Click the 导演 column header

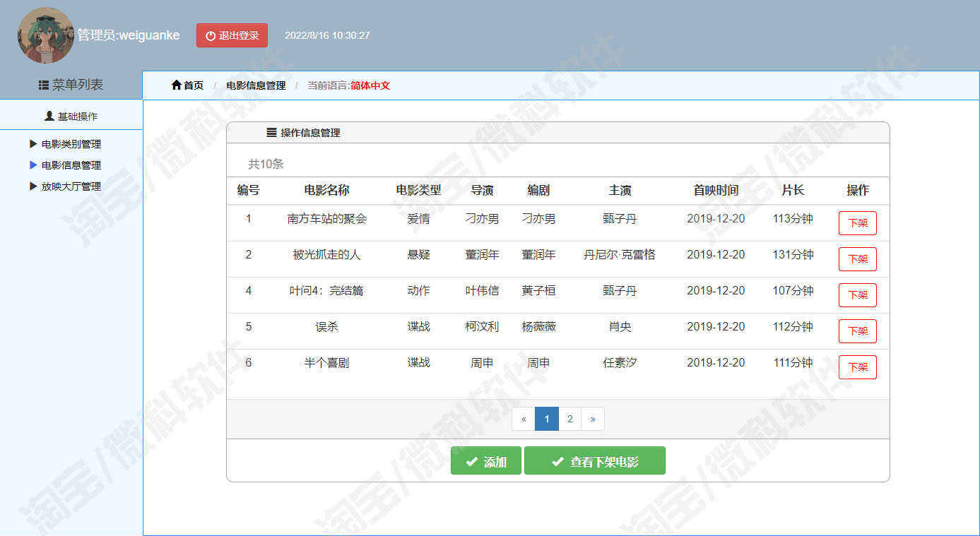482,190
